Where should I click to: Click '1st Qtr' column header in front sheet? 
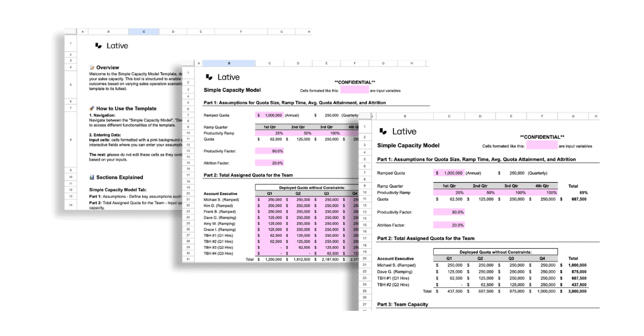coord(449,186)
